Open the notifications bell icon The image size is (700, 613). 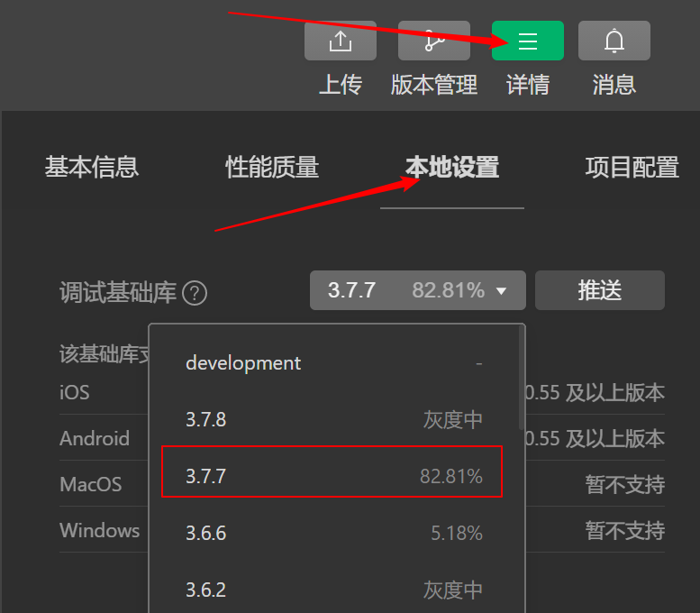[x=614, y=41]
